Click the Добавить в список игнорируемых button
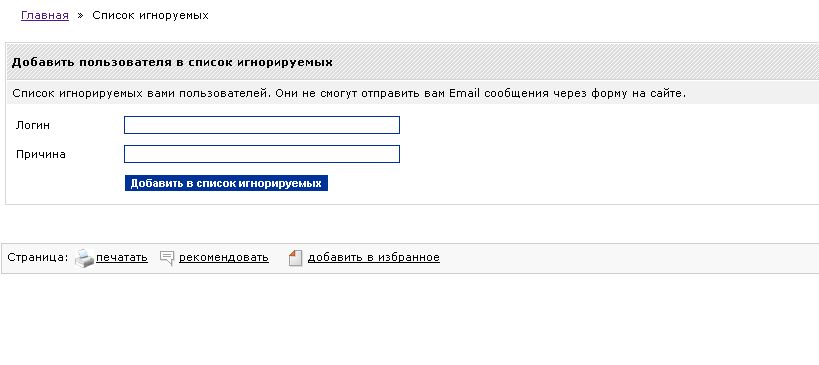Viewport: 819px width, 365px height. 226,183
